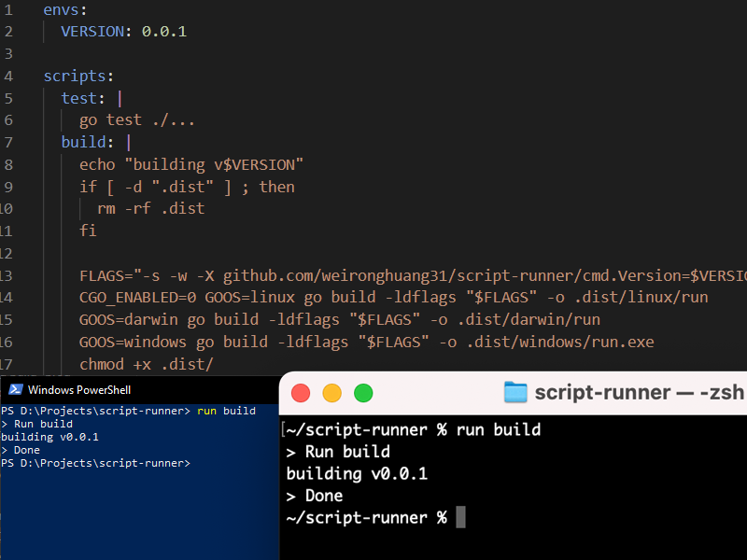This screenshot has height=560, width=747.
Task: Click the 'fi' keyword on line 11
Action: (88, 231)
